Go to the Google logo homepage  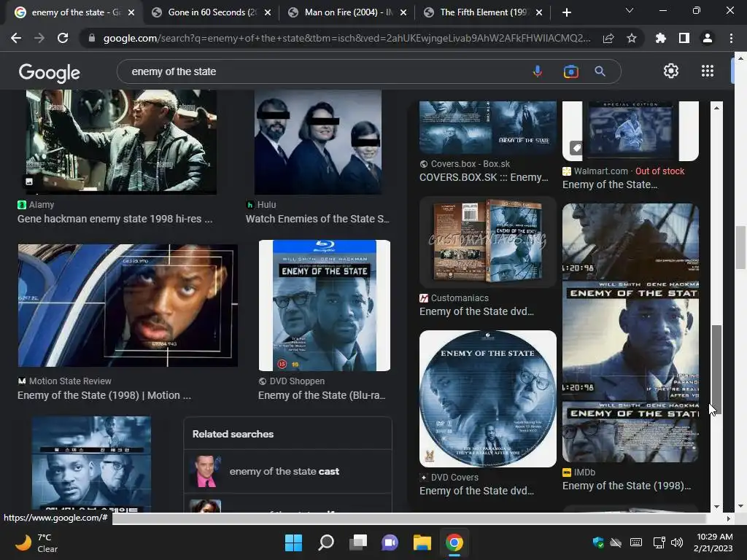pos(50,72)
